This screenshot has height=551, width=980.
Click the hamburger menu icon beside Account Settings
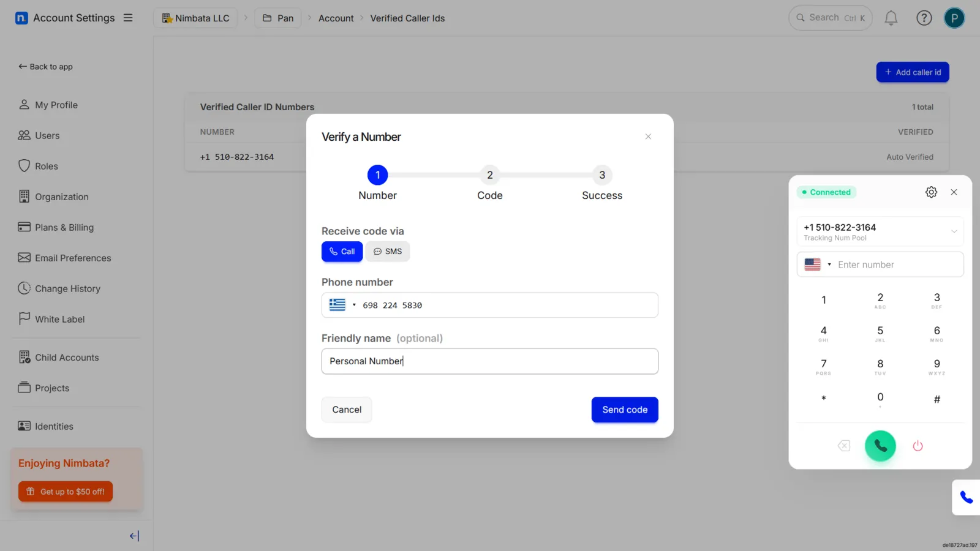[x=128, y=18]
